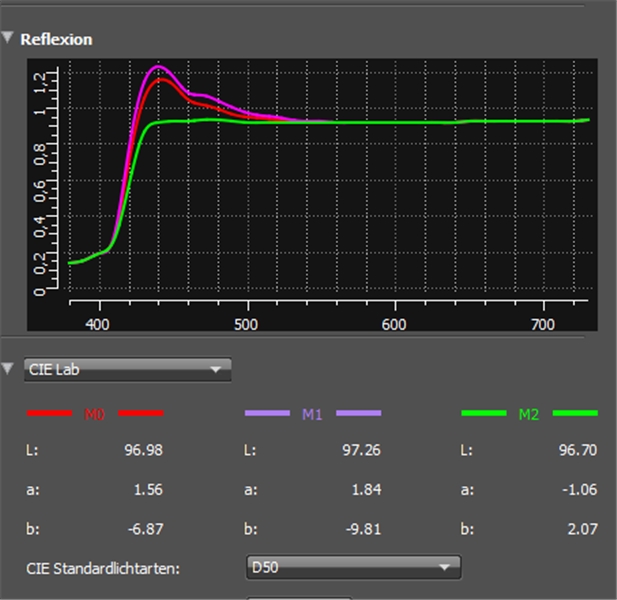The height and width of the screenshot is (600, 617).
Task: Select the M0 a value 1.56
Action: coord(148,489)
